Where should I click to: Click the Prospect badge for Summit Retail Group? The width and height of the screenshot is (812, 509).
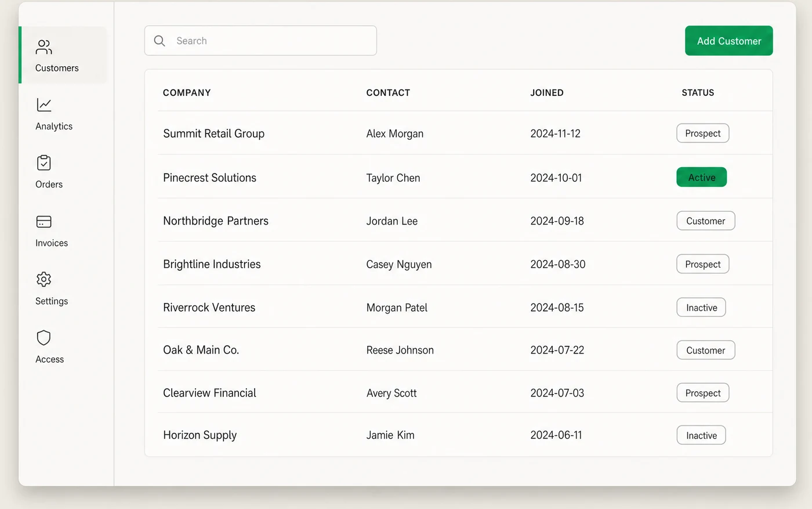coord(703,133)
